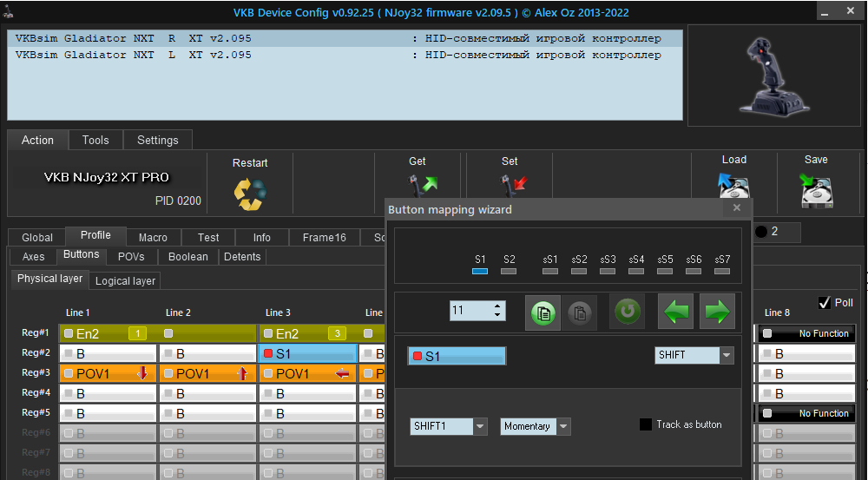Viewport: 868px width, 480px height.
Task: Click No Function cell in Reg#1 Line 8
Action: (806, 333)
